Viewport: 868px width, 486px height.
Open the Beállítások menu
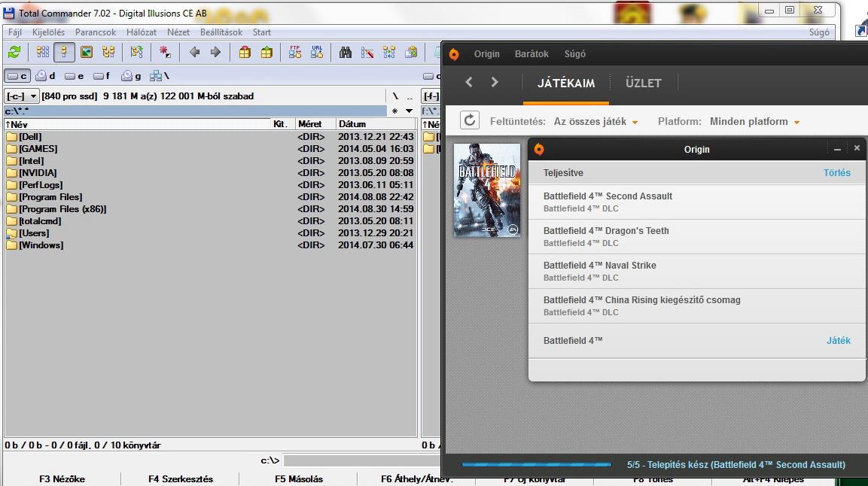[x=221, y=32]
